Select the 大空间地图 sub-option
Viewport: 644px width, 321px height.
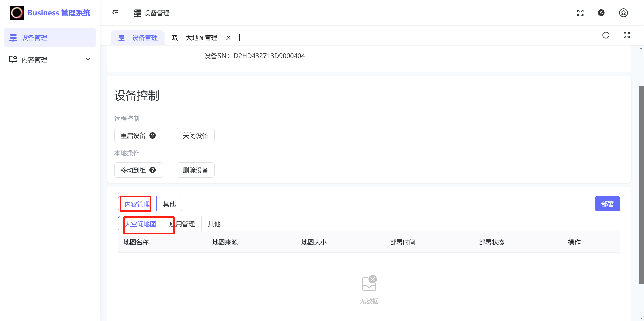click(140, 224)
